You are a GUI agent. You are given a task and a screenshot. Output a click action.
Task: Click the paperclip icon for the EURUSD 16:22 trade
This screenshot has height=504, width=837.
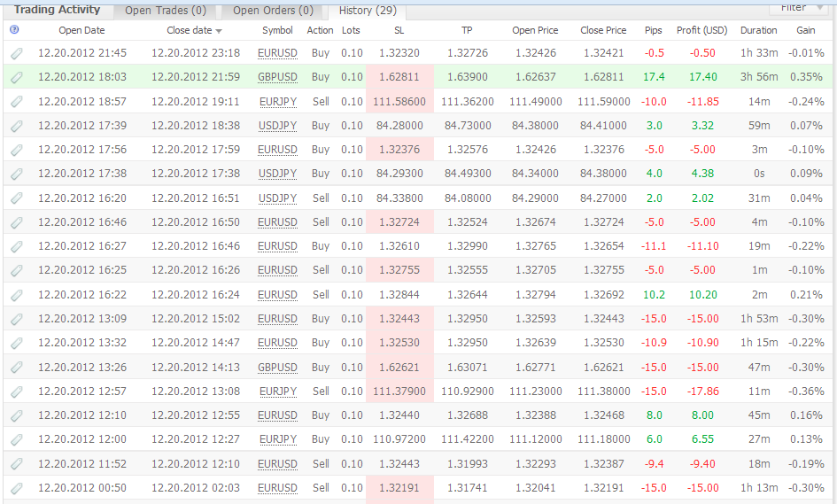pyautogui.click(x=17, y=295)
